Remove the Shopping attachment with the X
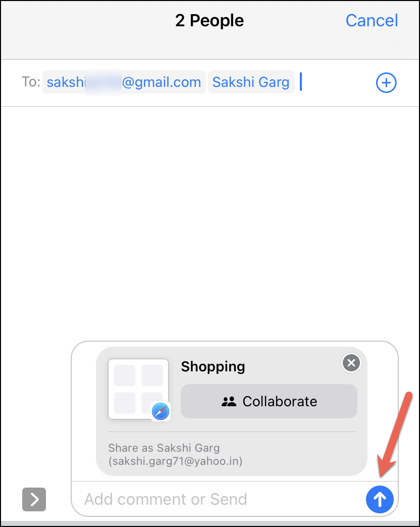 351,363
